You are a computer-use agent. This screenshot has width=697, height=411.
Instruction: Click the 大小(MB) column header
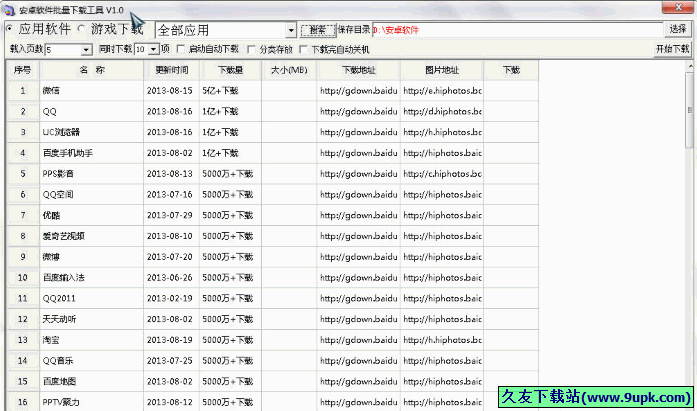(x=289, y=70)
